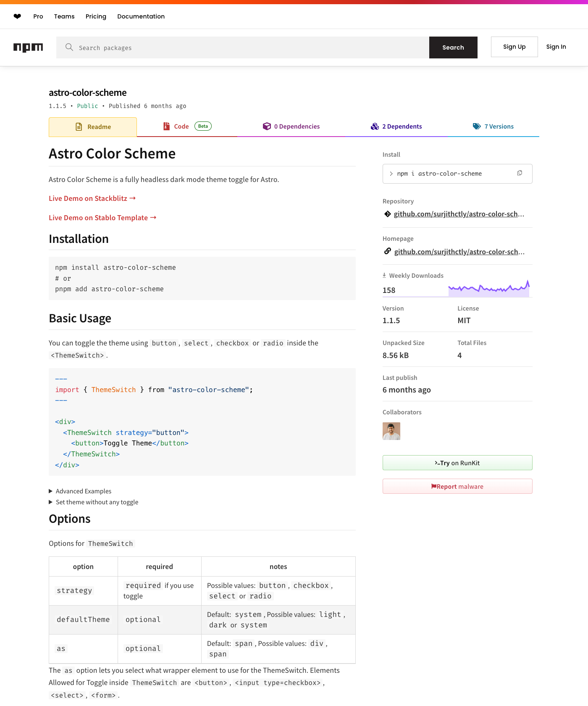The width and height of the screenshot is (588, 706).
Task: Click the Code tab zip-file icon
Action: click(x=166, y=126)
